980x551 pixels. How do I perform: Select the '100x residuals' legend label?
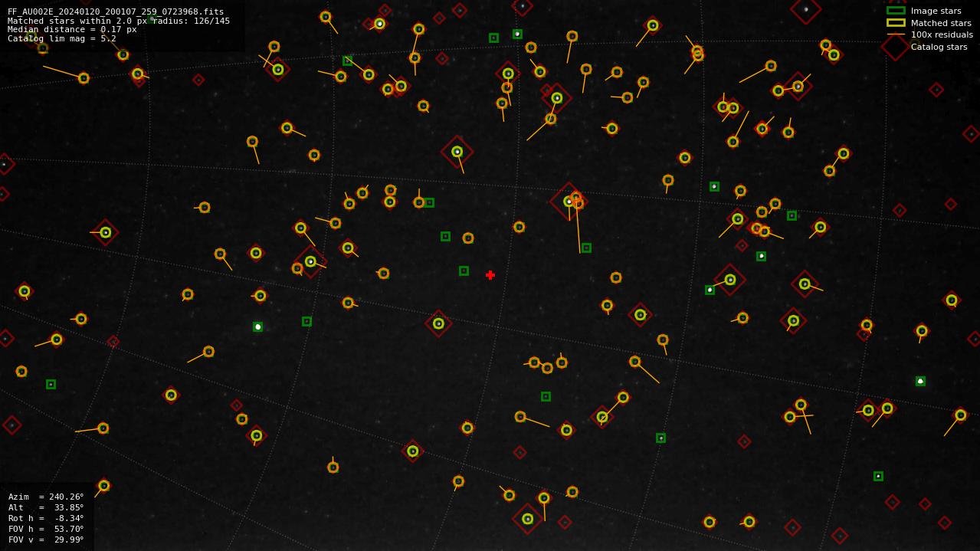942,34
